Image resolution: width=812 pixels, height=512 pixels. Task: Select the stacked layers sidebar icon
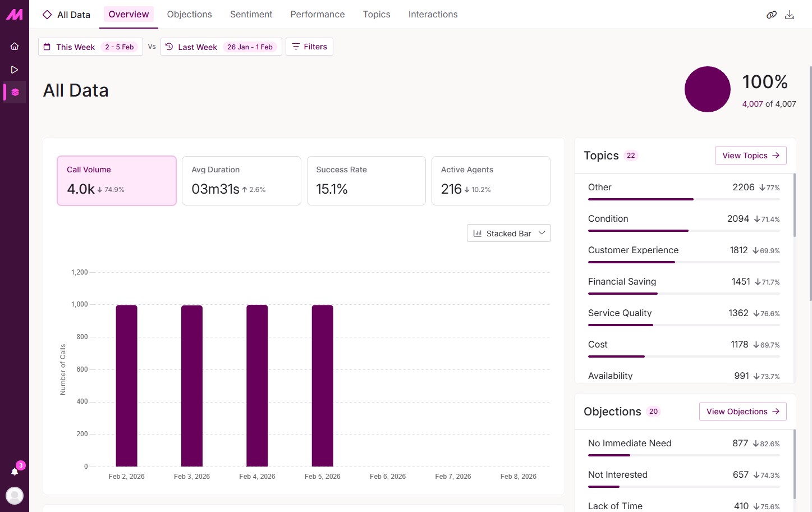click(15, 92)
